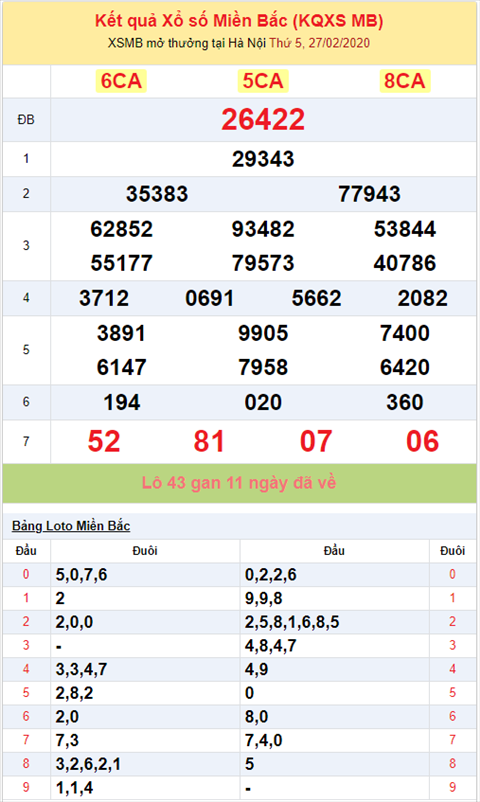Image resolution: width=480 pixels, height=802 pixels.
Task: Click the title 'Kết quả Xổ số Miền Bắc (KQXS MB)'
Action: [x=239, y=20]
